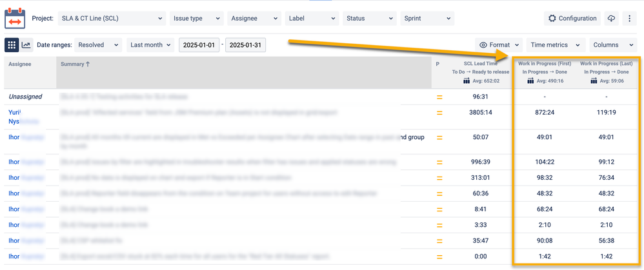
Task: Open the Resolved date range dropdown
Action: coord(98,45)
